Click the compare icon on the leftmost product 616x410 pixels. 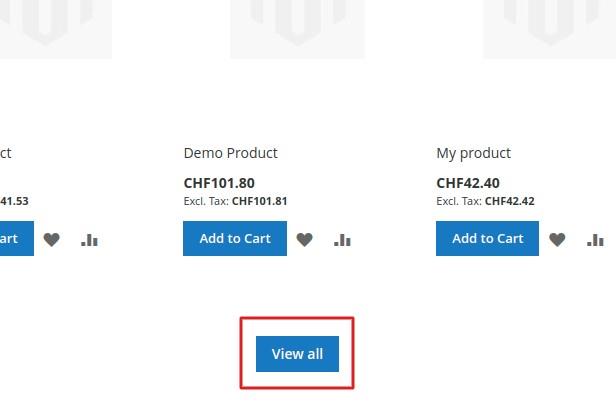[x=90, y=239]
